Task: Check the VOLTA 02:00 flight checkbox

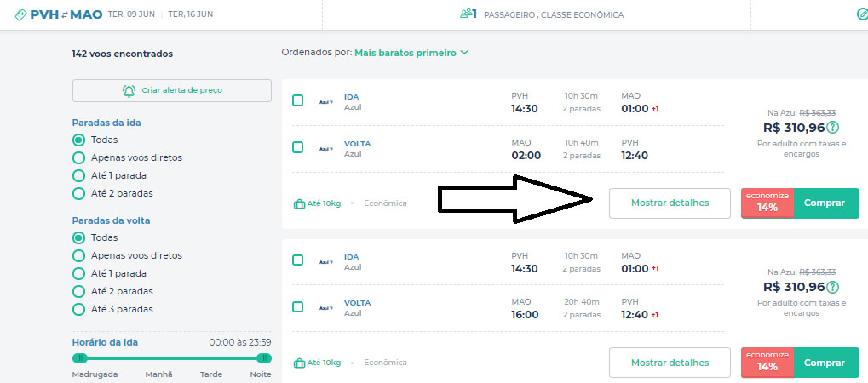Action: tap(297, 147)
